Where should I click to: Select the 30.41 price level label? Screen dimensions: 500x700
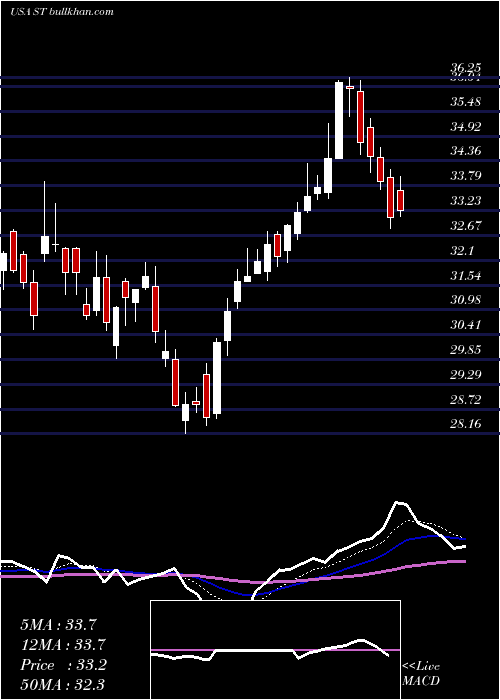(466, 325)
